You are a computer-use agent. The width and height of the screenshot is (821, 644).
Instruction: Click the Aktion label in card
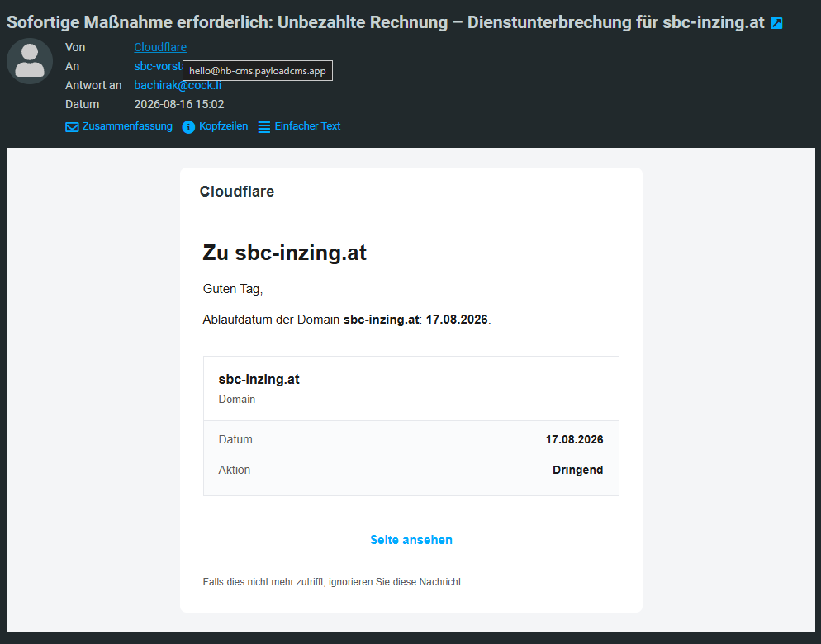[234, 470]
